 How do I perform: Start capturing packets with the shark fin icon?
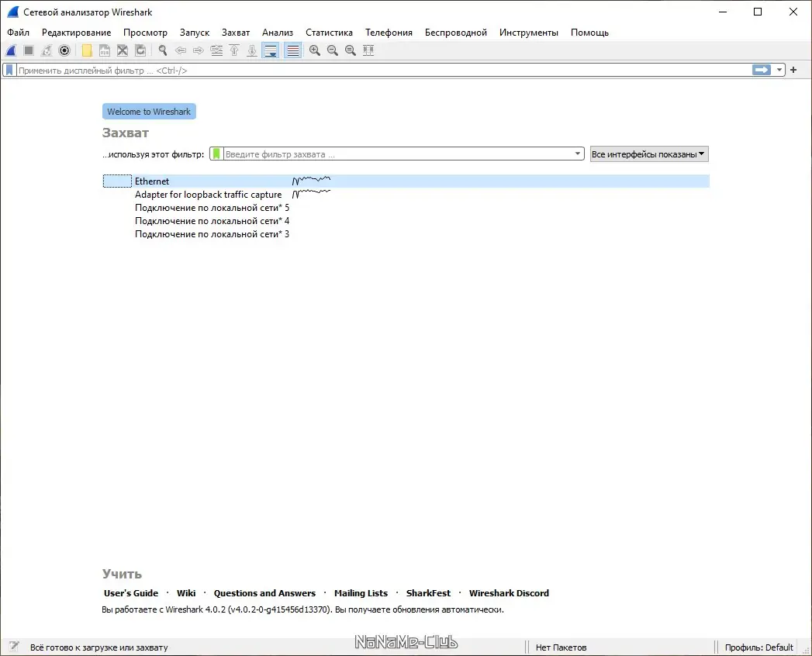point(11,50)
